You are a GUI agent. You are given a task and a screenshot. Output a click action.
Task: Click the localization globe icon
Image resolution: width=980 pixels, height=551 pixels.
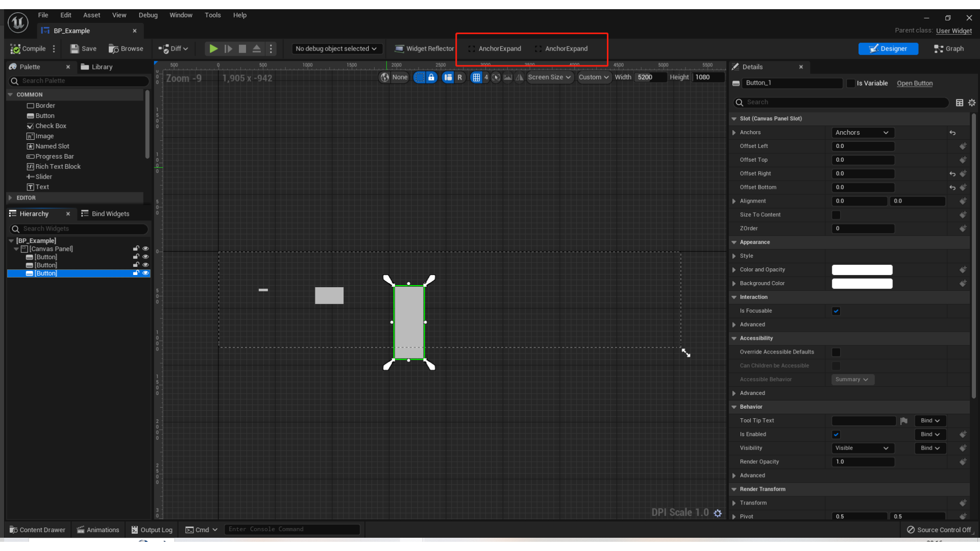click(x=385, y=78)
